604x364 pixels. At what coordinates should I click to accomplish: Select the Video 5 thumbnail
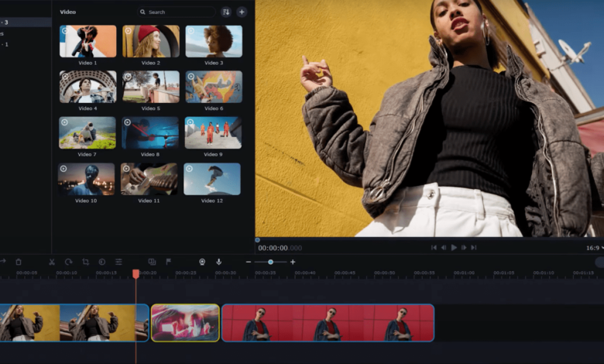(x=150, y=87)
